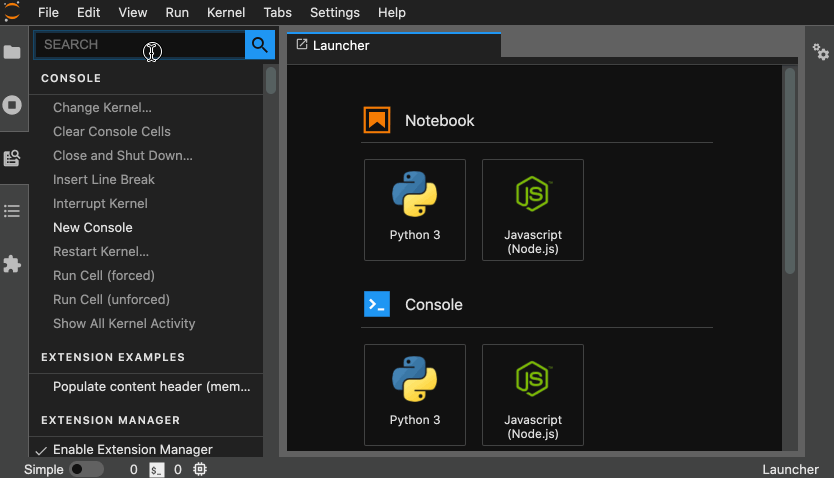Image resolution: width=834 pixels, height=478 pixels.
Task: Click the Notebook section bookmark icon
Action: click(377, 120)
